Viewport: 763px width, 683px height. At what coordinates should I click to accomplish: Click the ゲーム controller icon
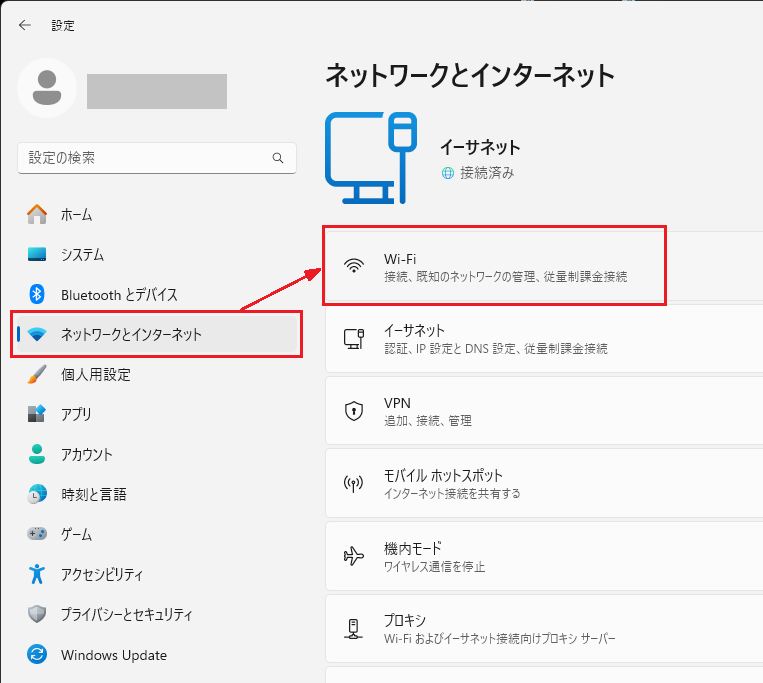pos(37,534)
